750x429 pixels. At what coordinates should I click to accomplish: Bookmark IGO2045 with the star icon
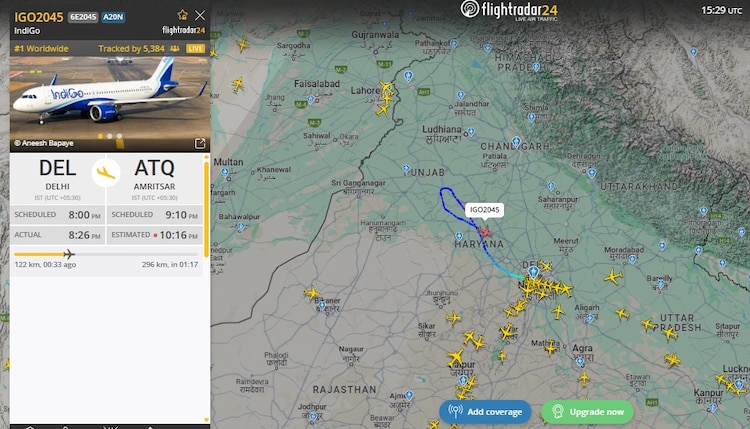coord(182,15)
